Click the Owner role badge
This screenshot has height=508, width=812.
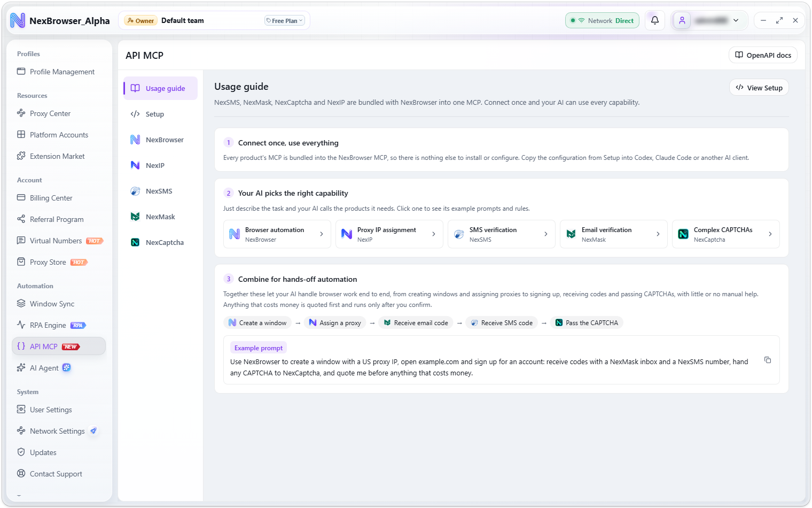pos(140,20)
